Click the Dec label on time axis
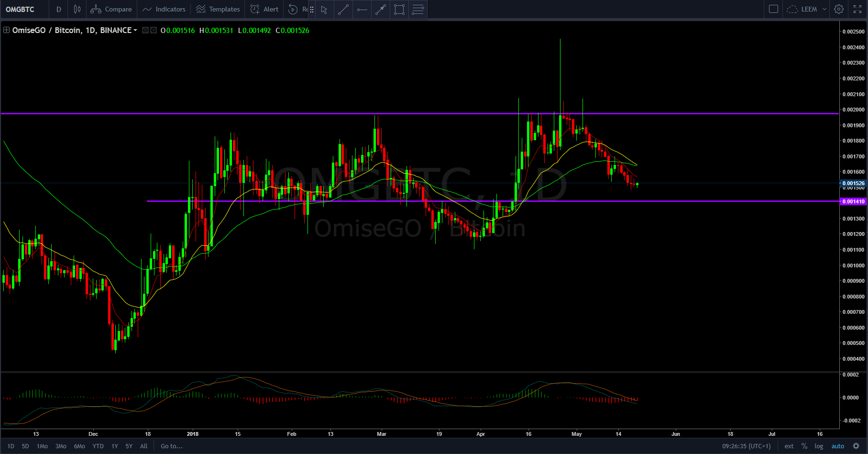Image resolution: width=868 pixels, height=454 pixels. pyautogui.click(x=93, y=434)
